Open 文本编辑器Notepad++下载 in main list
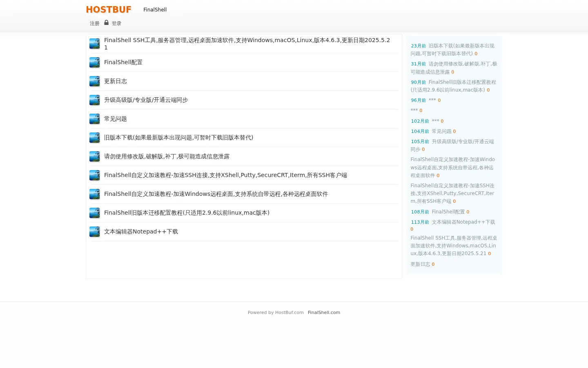The height and width of the screenshot is (368, 588). (x=141, y=231)
